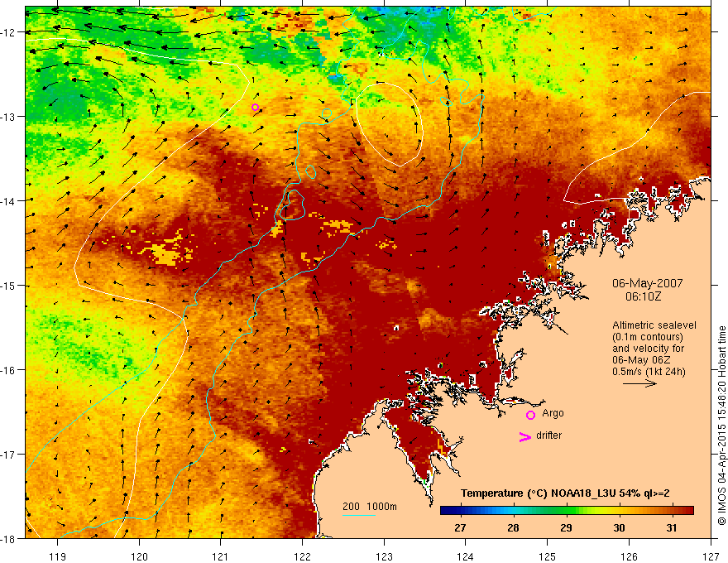Click the 'Temperature (°C) NOAA18_L3U 54% ql>=2' title
728x563 pixels.
point(565,493)
